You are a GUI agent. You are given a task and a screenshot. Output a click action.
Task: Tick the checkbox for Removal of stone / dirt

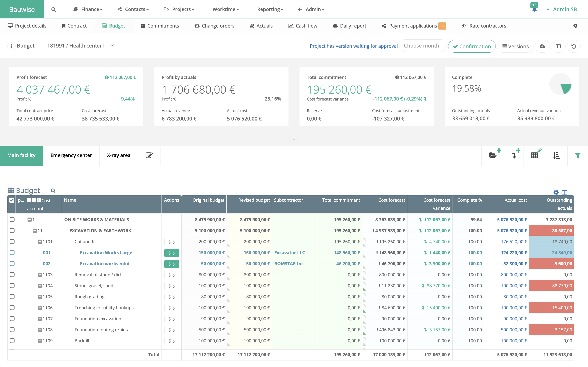(x=12, y=274)
